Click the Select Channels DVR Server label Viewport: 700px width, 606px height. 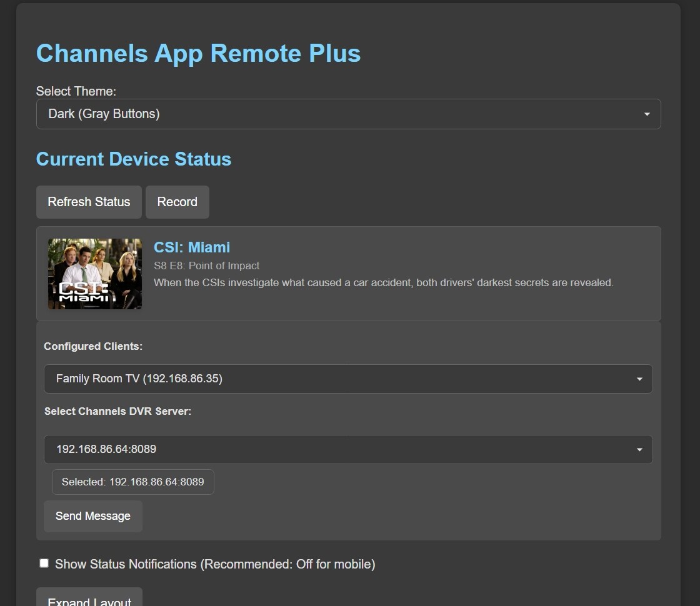117,411
